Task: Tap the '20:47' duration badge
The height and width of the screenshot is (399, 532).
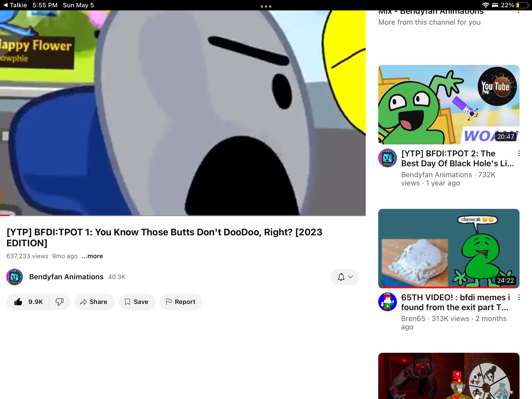Action: (506, 137)
